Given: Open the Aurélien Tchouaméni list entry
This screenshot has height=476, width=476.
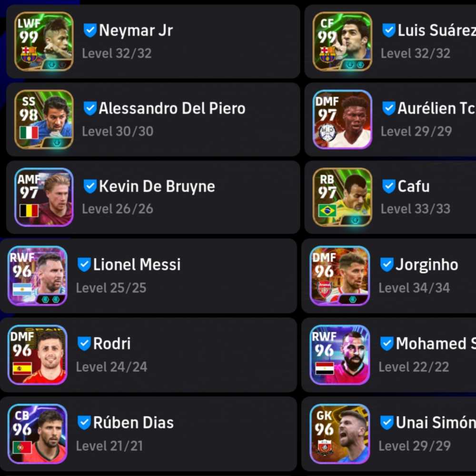Looking at the screenshot, I should coord(390,119).
